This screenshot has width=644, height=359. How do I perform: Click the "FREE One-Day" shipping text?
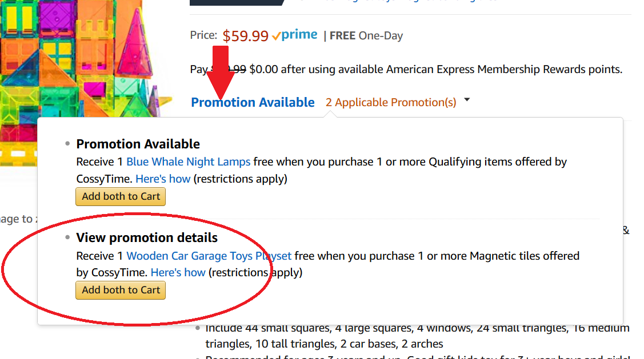click(x=366, y=36)
